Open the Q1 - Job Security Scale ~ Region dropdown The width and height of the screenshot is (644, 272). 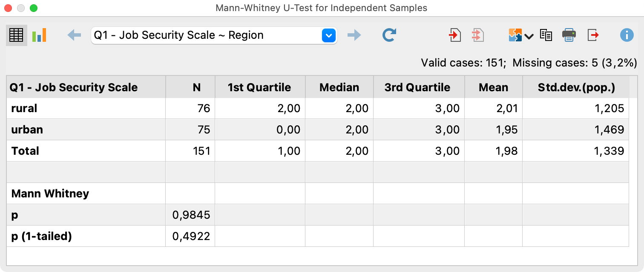pyautogui.click(x=328, y=35)
